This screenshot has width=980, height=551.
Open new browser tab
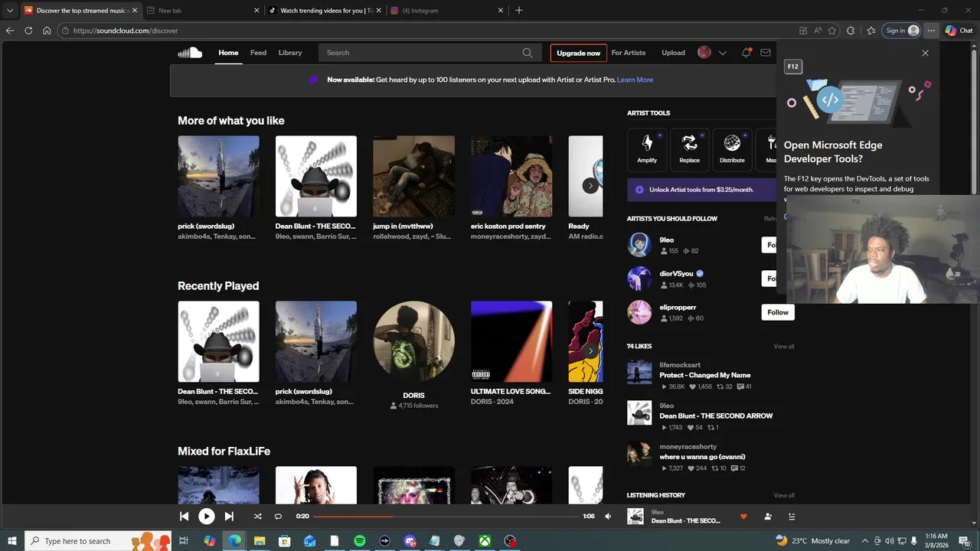click(x=519, y=11)
